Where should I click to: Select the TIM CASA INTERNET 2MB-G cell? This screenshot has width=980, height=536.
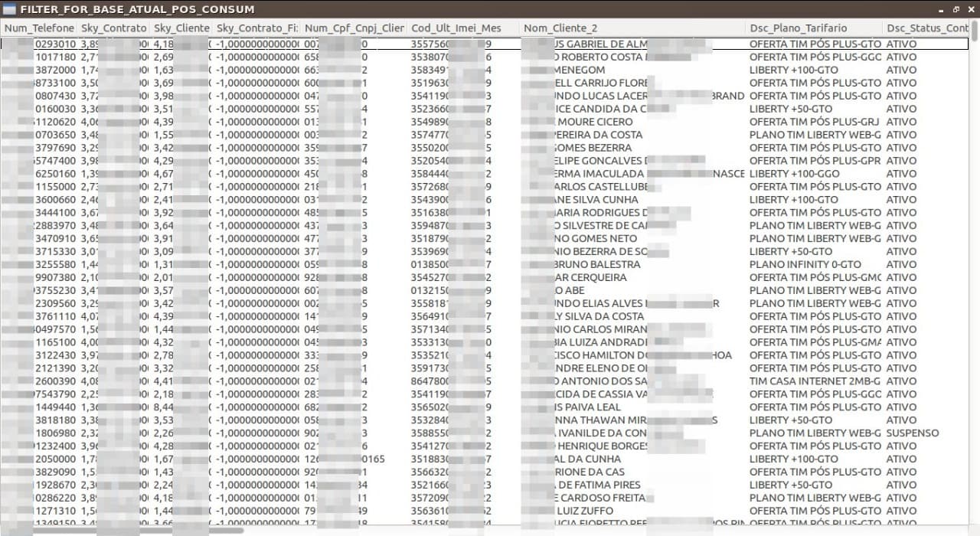814,381
